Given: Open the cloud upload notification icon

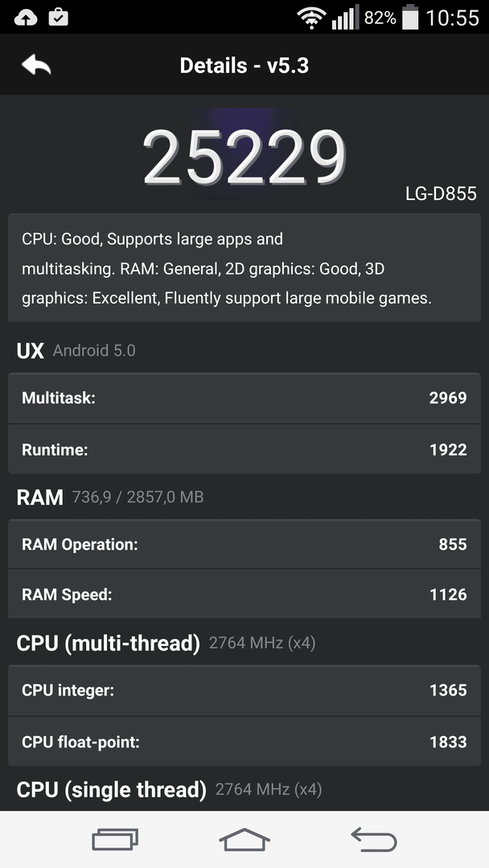Looking at the screenshot, I should (26, 18).
